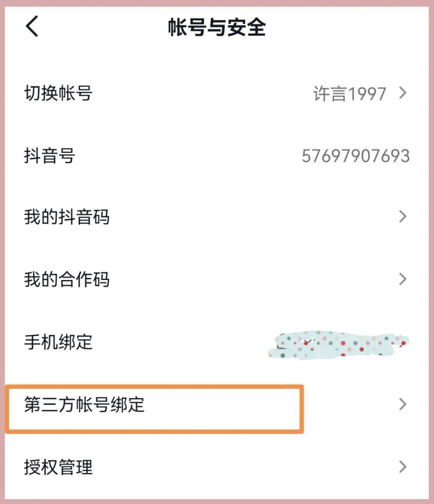This screenshot has height=504, width=434.
Task: Tap the 切换帐号 label text
Action: click(58, 93)
